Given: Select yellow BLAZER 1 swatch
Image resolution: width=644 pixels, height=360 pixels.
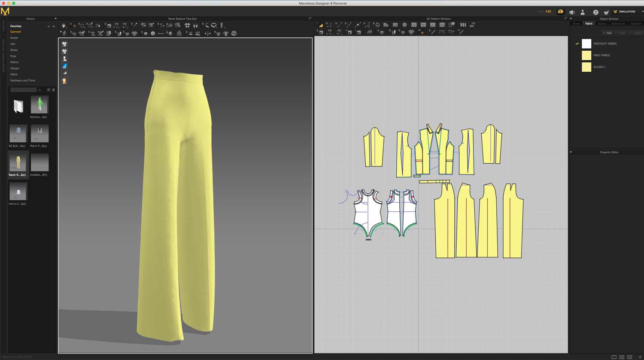Looking at the screenshot, I should (x=586, y=67).
